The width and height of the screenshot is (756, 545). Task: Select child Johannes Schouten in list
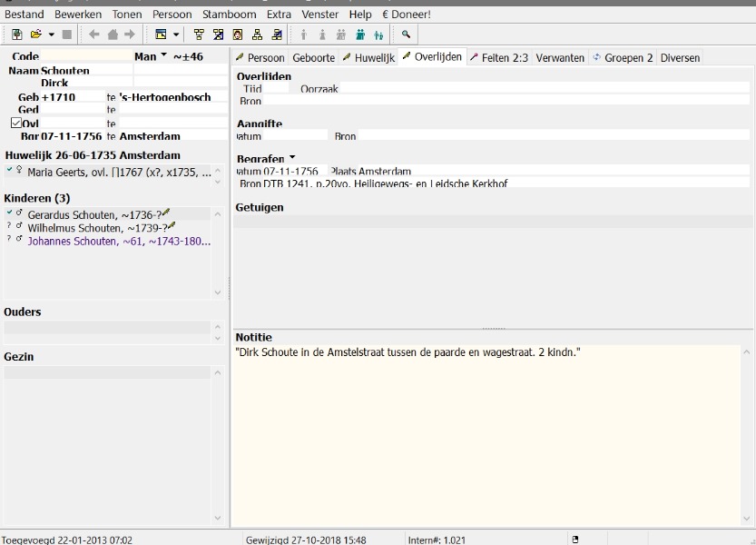click(x=118, y=242)
